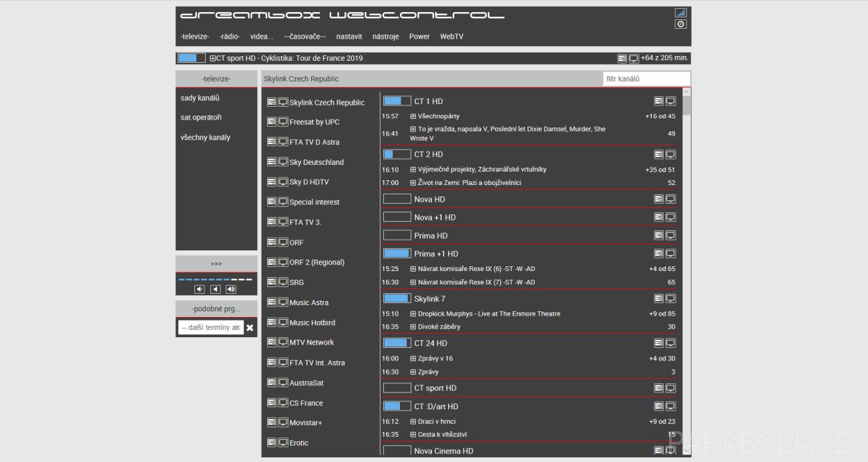Open the WebTV menu
Screen dimensions: 868x462
tap(451, 37)
